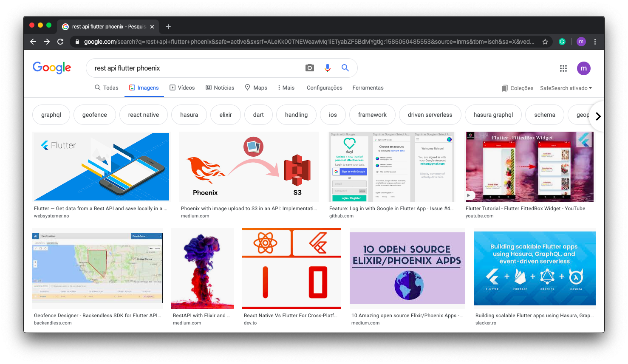628x364 pixels.
Task: Select the 'react native' search chip
Action: (143, 115)
